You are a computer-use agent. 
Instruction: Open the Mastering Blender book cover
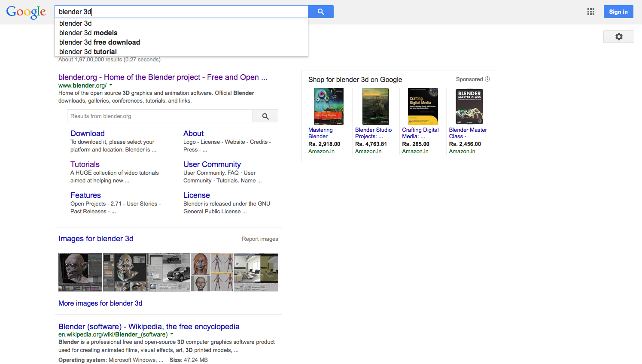tap(329, 106)
